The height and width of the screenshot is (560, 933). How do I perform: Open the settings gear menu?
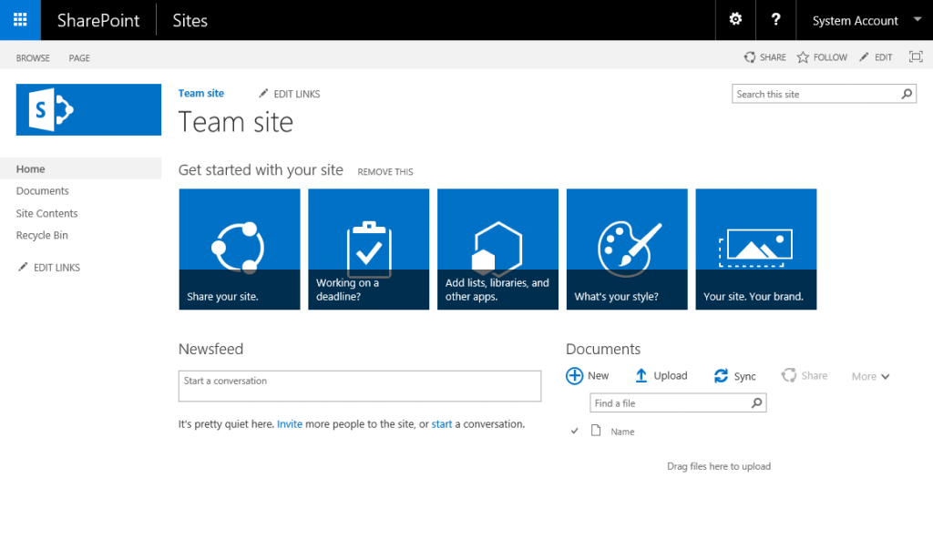point(735,20)
